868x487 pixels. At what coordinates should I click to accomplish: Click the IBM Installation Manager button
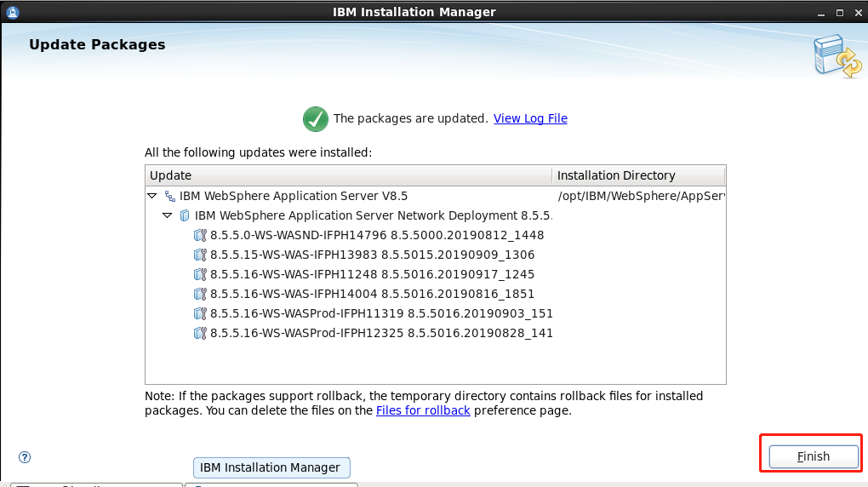271,467
